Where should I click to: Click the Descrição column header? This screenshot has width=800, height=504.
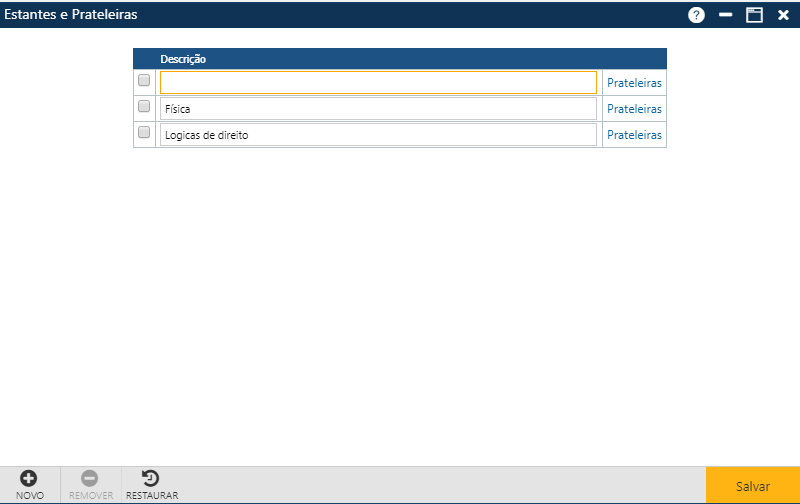[183, 59]
